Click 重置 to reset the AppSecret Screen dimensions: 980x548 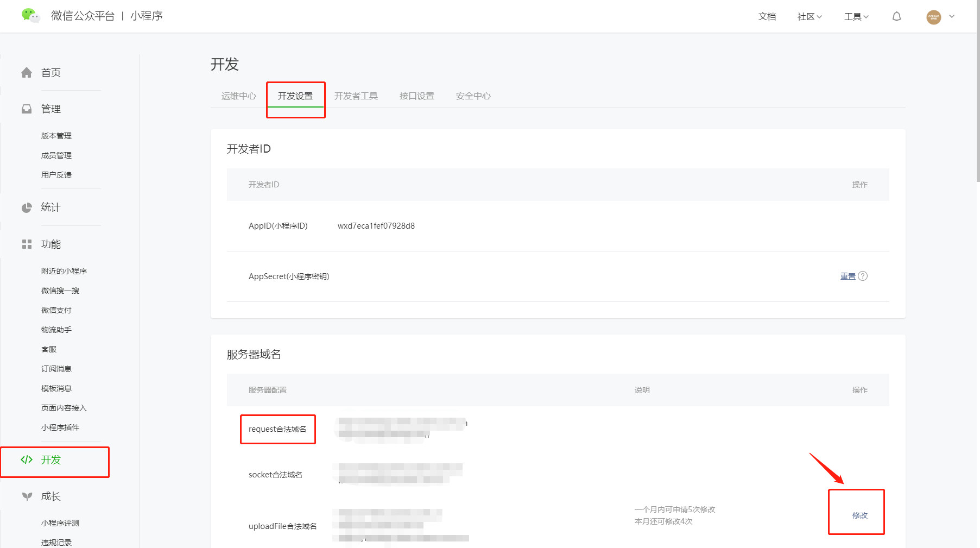tap(848, 276)
